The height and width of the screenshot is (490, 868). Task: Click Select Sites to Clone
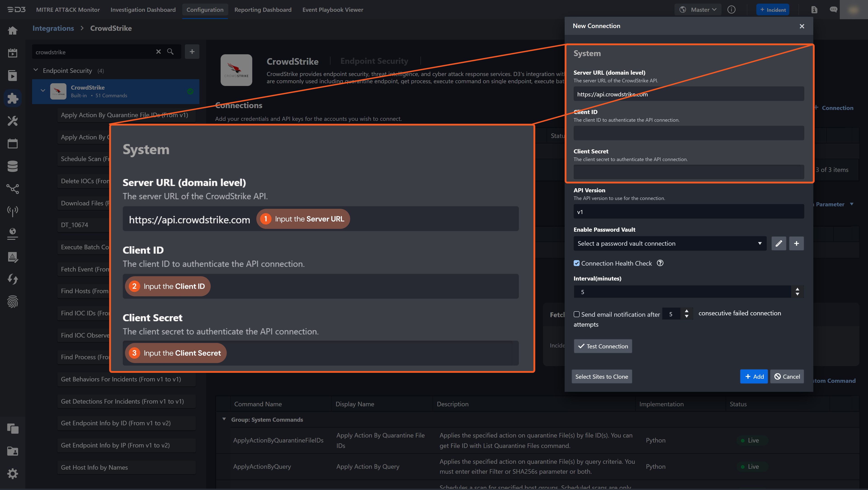tap(602, 376)
